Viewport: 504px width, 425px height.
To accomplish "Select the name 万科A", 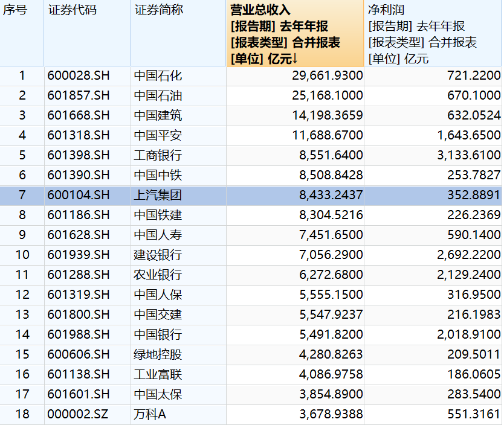I will [x=150, y=414].
